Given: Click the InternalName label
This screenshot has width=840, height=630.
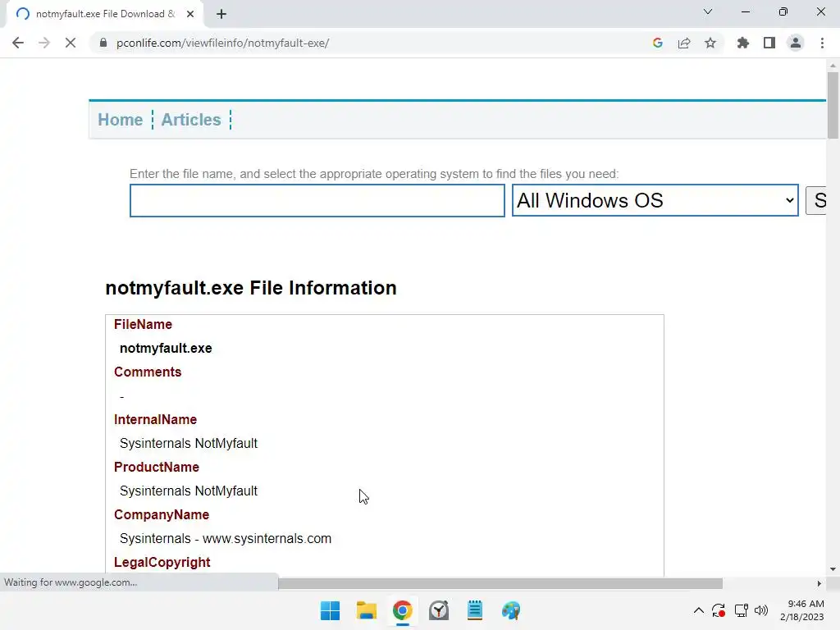Looking at the screenshot, I should (155, 419).
